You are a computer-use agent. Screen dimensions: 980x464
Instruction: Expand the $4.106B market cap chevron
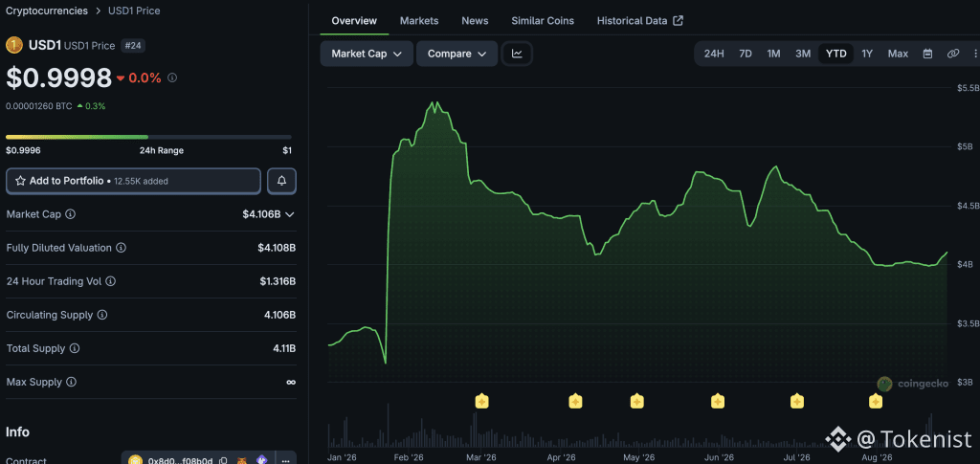click(290, 214)
